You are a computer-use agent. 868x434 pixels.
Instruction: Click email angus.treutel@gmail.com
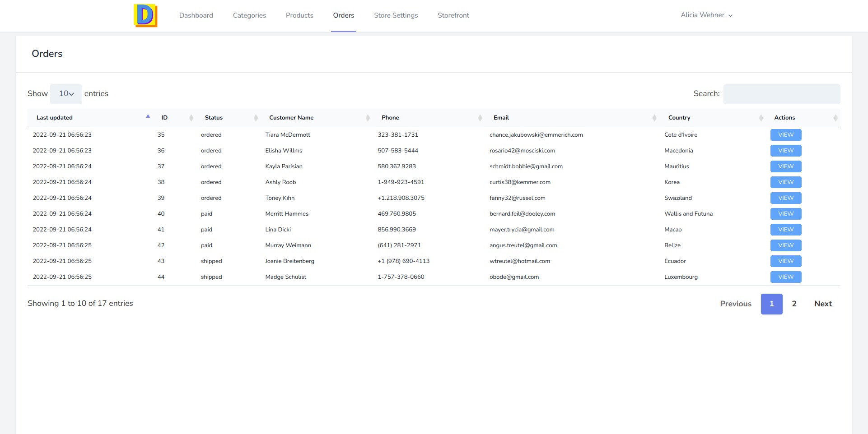click(x=523, y=245)
